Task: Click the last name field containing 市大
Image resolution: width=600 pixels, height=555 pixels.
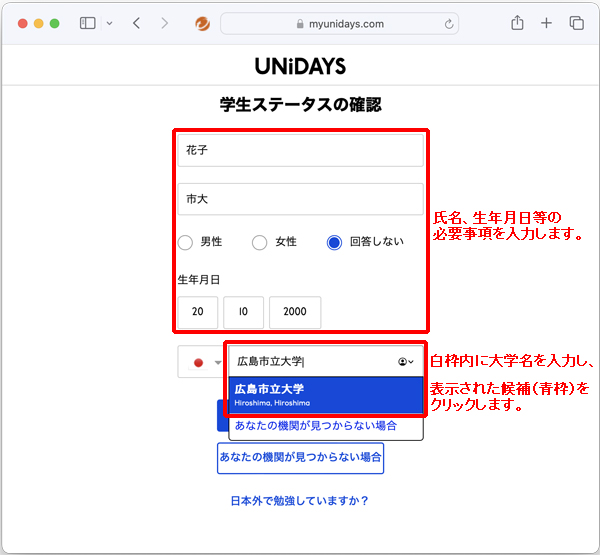Action: pyautogui.click(x=300, y=199)
